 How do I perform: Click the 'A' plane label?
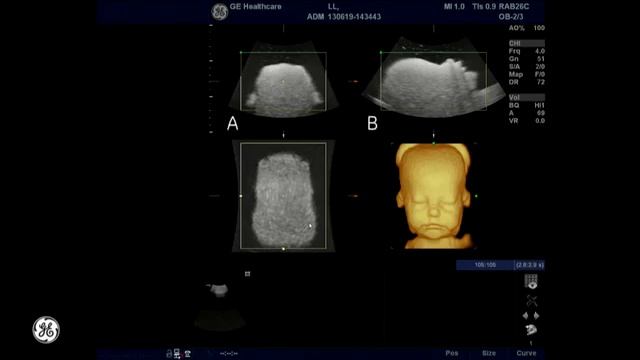pyautogui.click(x=233, y=123)
